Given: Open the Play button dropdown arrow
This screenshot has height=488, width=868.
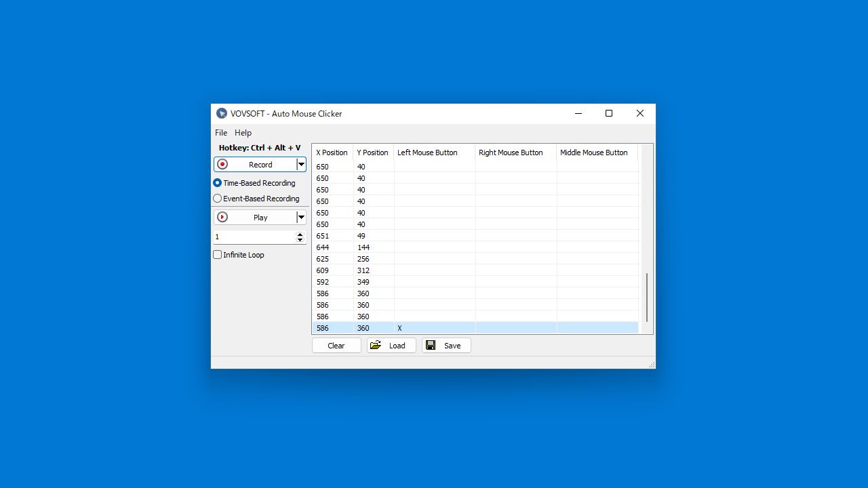Looking at the screenshot, I should 302,218.
